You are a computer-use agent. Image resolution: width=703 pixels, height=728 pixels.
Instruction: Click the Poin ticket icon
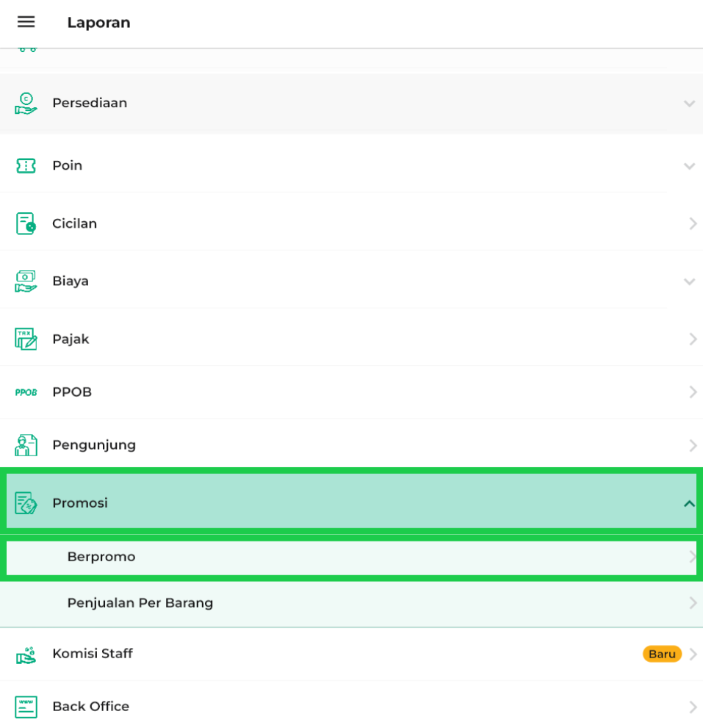coord(26,165)
